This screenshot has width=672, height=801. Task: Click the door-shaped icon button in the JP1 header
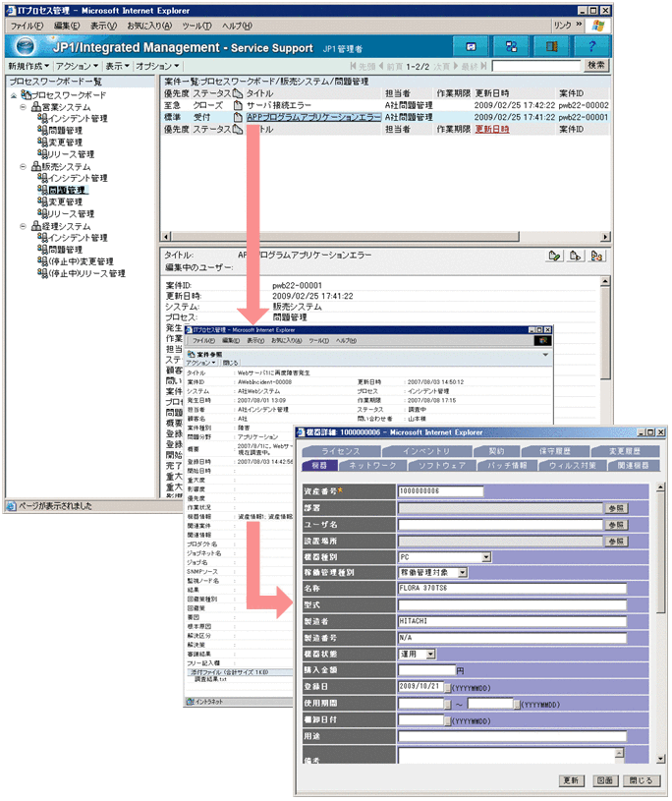click(x=551, y=46)
